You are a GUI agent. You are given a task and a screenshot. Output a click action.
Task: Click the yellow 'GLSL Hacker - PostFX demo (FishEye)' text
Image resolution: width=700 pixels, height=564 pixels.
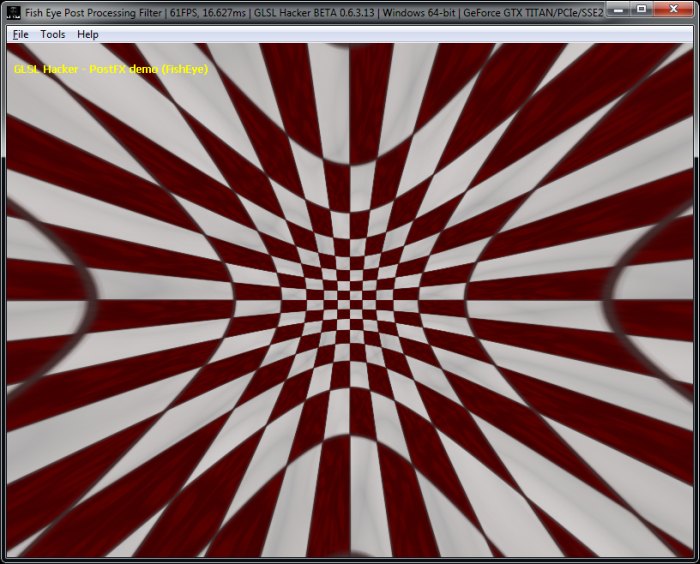(111, 69)
